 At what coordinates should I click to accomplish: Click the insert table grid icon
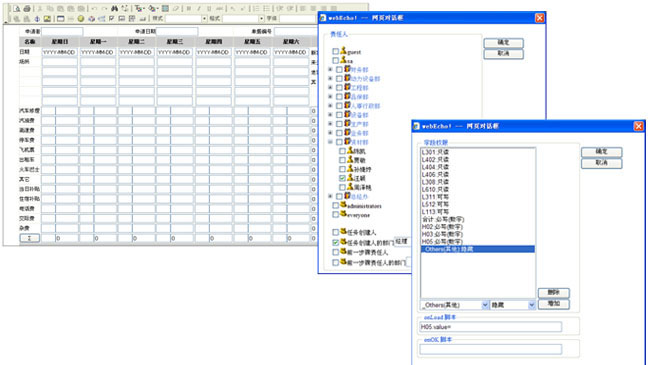pos(165,8)
